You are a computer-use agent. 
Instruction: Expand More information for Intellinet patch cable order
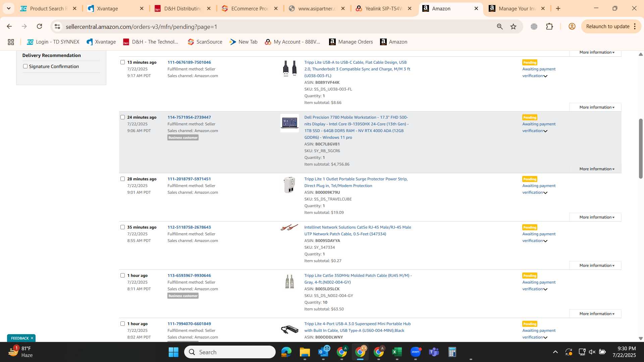595,265
